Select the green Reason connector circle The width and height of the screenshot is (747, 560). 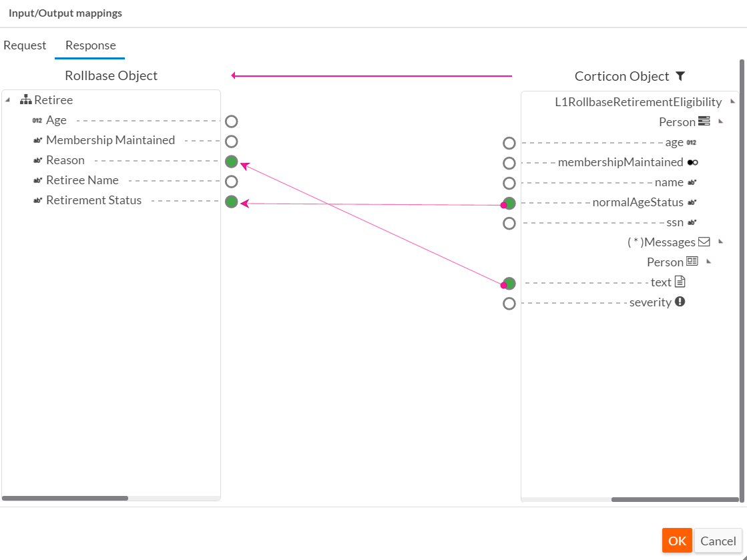click(231, 162)
